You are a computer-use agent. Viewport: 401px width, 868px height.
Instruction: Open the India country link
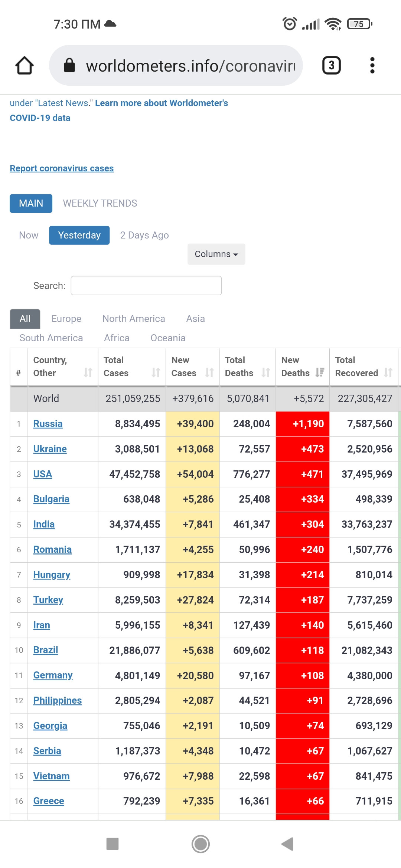44,524
